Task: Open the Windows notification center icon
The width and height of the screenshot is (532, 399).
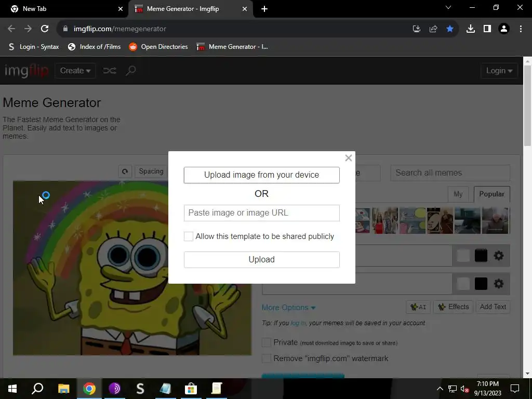Action: coord(515,389)
